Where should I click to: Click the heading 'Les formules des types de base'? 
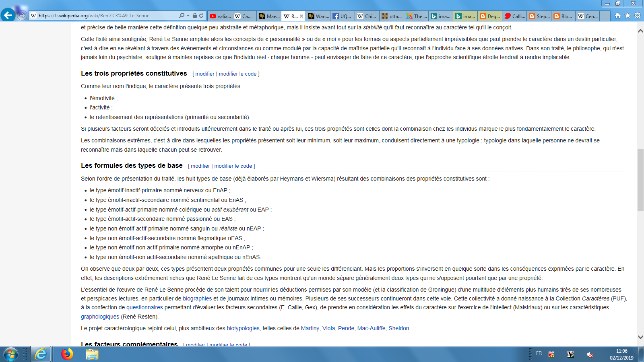(x=132, y=165)
